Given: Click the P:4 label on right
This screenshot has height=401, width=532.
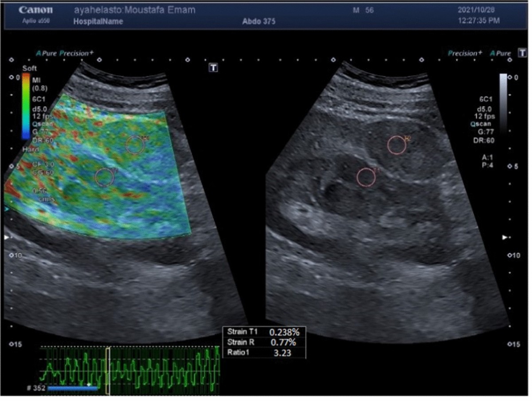Looking at the screenshot, I should click(487, 165).
